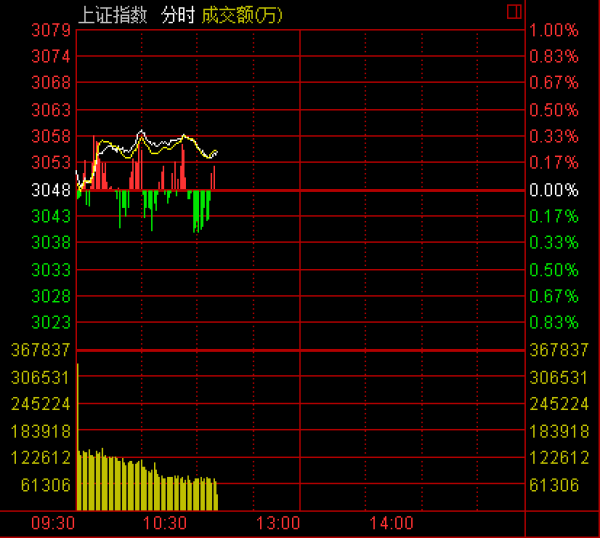Click the white 0.00% percentage label
This screenshot has height=538, width=600.
click(x=554, y=190)
